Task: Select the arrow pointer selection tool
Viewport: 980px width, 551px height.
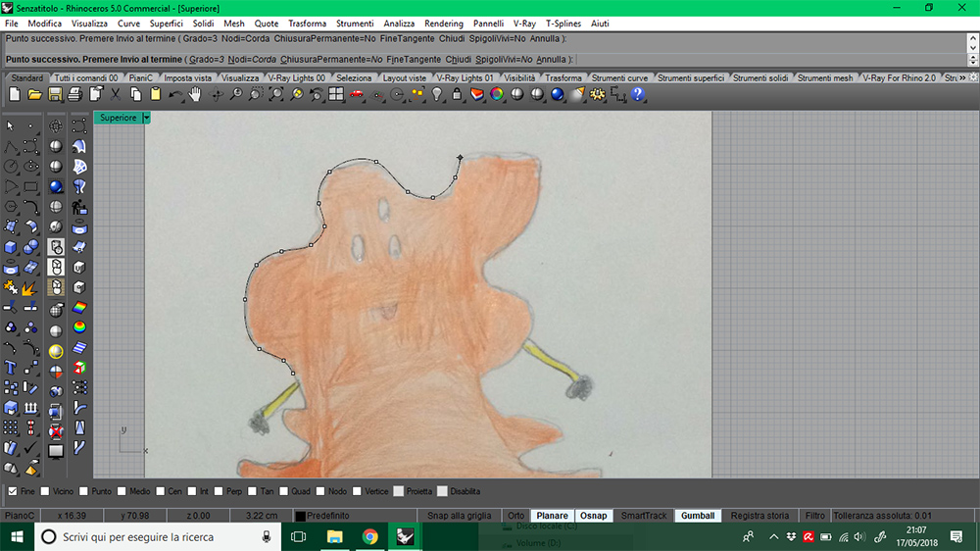Action: pos(11,125)
